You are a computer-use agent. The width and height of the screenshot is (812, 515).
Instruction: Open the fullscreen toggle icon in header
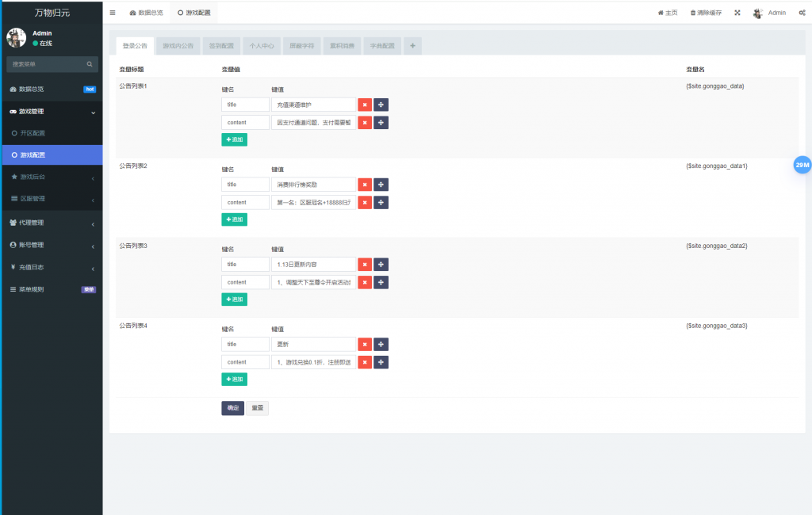coord(737,13)
